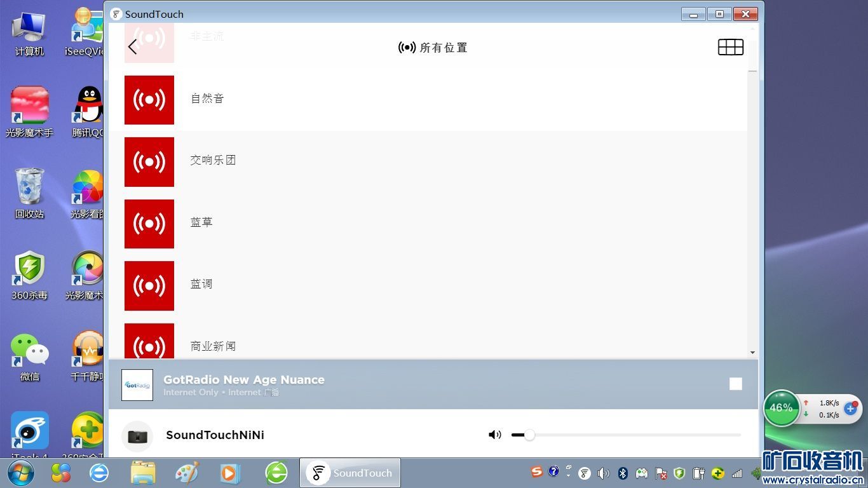Click the SoundTouch system tray icon
Image resolution: width=868 pixels, height=488 pixels.
585,473
